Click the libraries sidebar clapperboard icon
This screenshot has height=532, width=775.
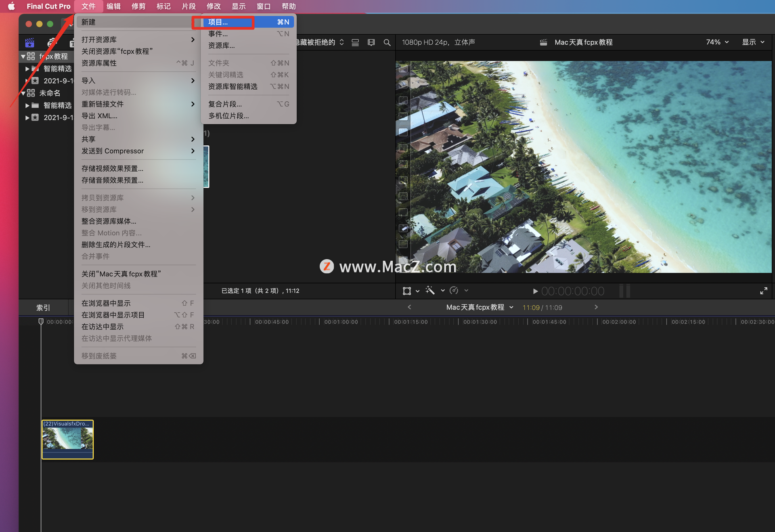[x=29, y=42]
